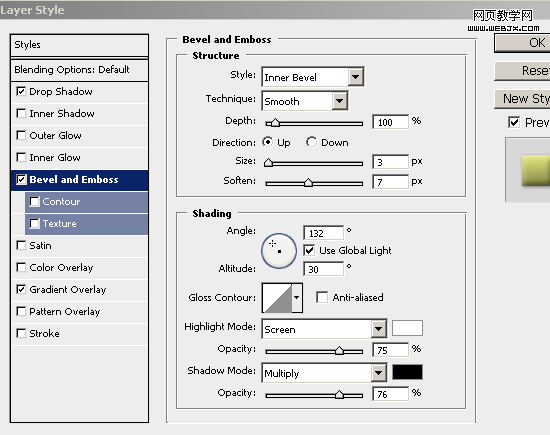Toggle the Use Global Light checkbox

[309, 250]
